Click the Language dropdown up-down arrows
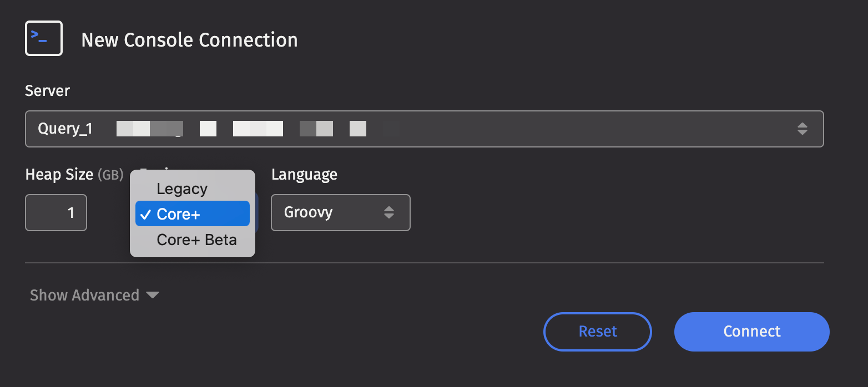 point(389,212)
